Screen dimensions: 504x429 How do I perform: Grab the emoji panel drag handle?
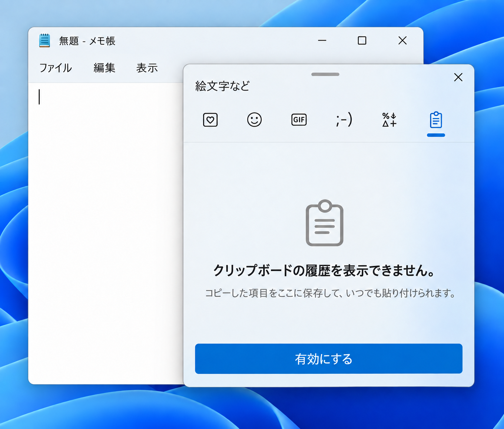click(325, 74)
